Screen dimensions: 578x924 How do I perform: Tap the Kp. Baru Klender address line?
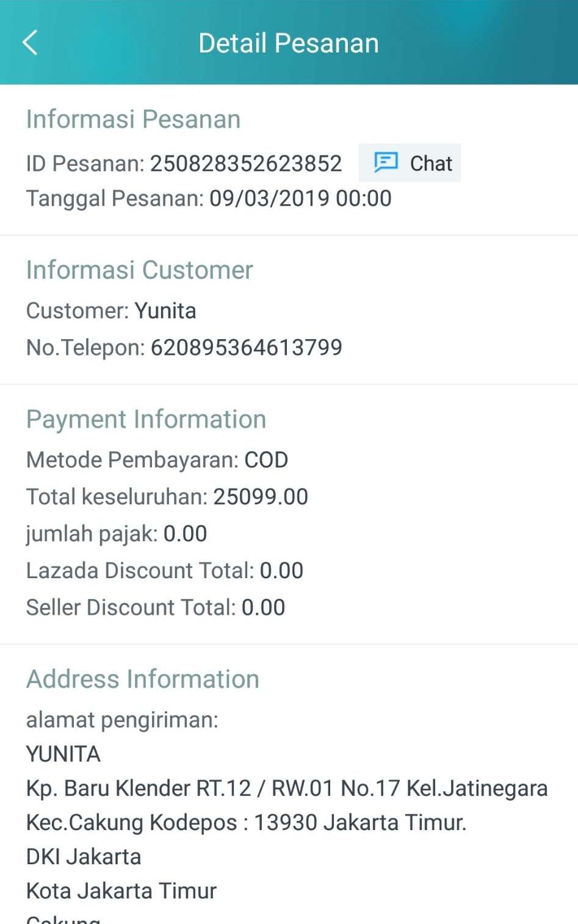click(x=286, y=788)
